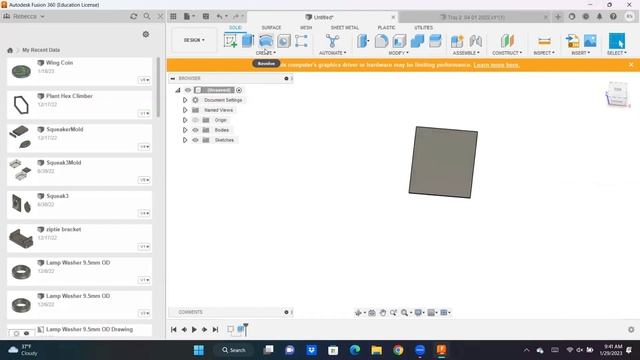Open the Inspect dropdown menu

[x=544, y=53]
